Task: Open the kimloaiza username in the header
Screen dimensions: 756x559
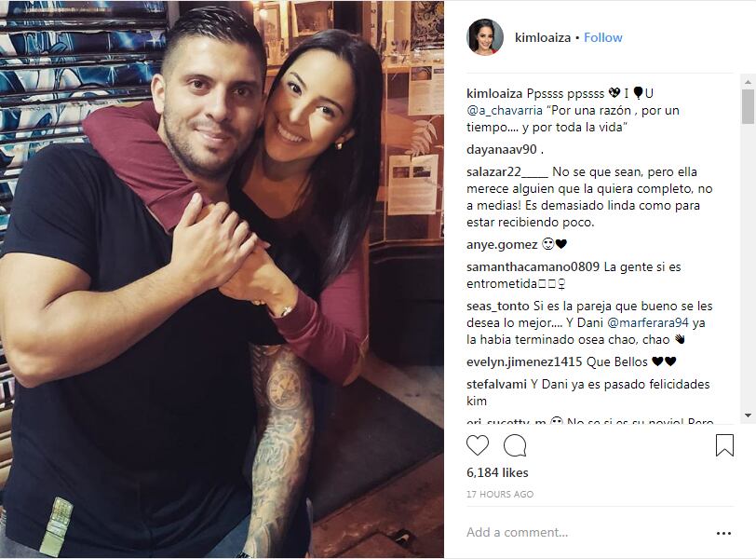Action: [x=543, y=37]
